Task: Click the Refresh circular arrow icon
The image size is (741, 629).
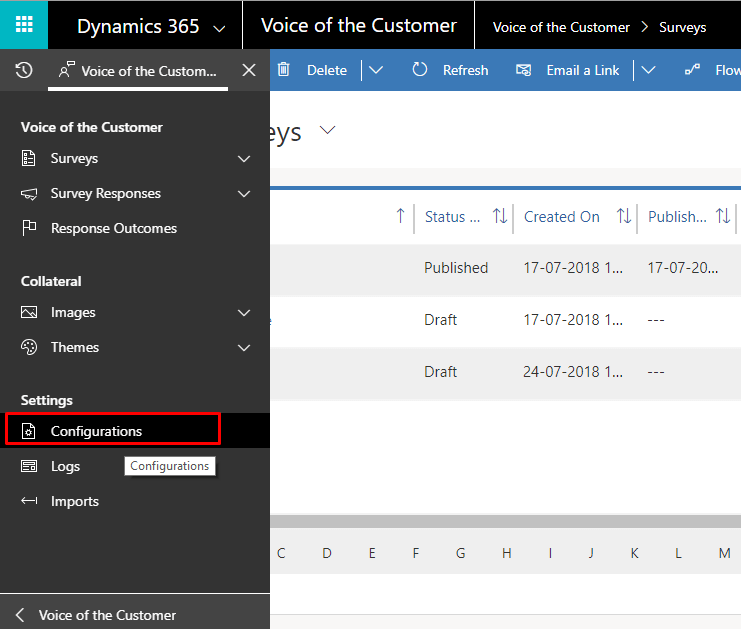Action: click(419, 69)
